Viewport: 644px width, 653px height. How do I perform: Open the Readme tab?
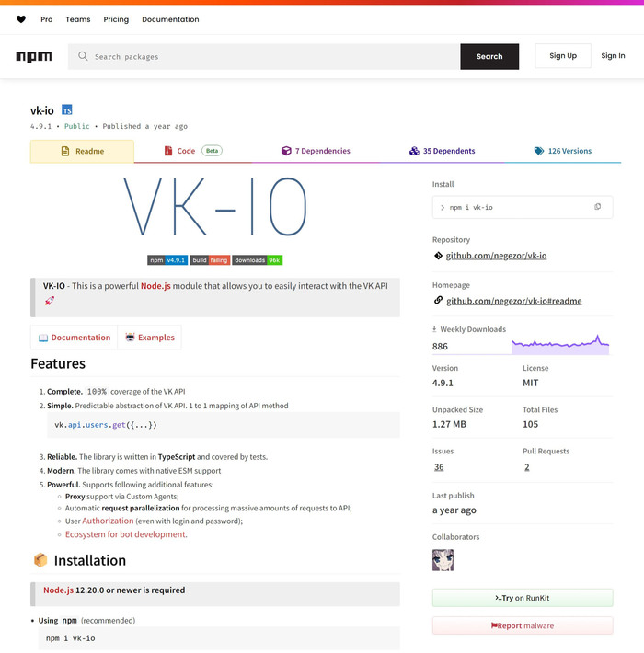point(82,151)
